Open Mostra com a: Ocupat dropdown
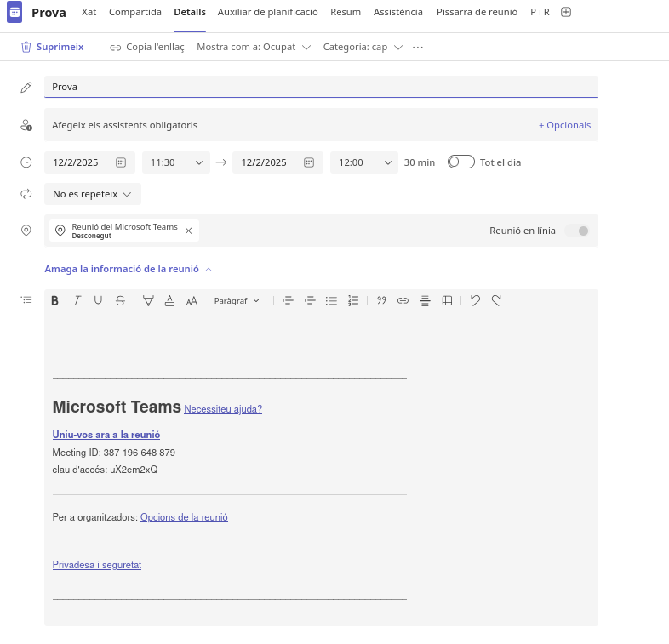 coord(254,47)
